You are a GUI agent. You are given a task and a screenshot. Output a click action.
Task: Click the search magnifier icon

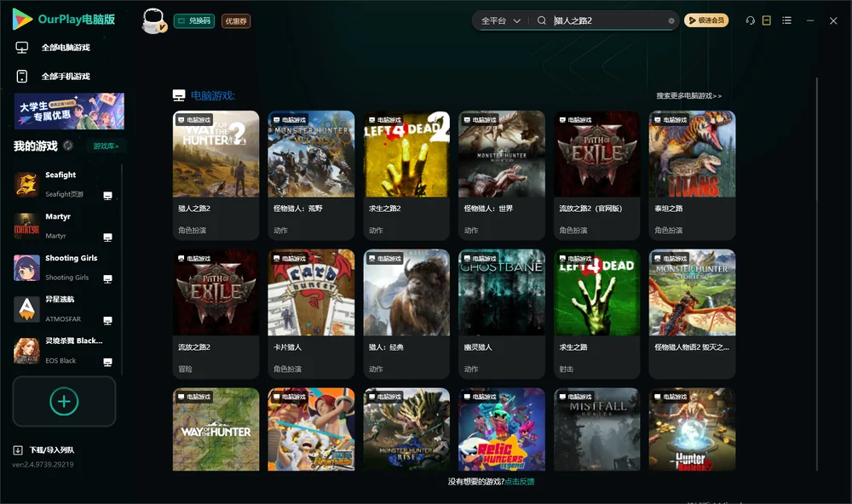tap(541, 20)
